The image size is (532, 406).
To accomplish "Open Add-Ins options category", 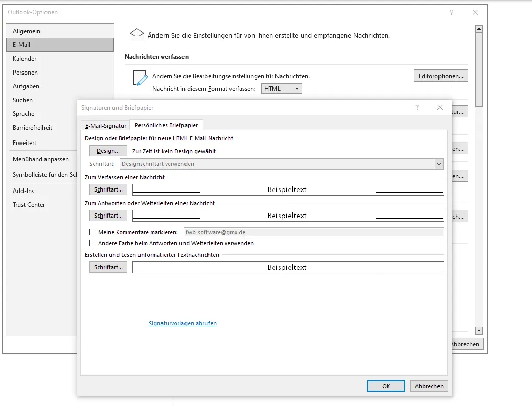I will (x=42, y=190).
